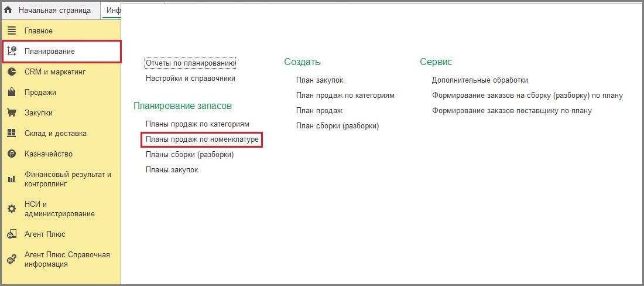Open the Агент Плюс section label
This screenshot has height=286, width=644.
pos(44,234)
